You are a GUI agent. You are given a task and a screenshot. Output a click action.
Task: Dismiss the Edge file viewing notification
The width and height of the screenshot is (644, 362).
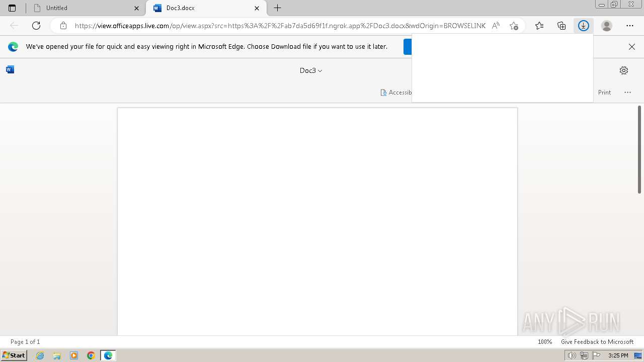point(632,47)
